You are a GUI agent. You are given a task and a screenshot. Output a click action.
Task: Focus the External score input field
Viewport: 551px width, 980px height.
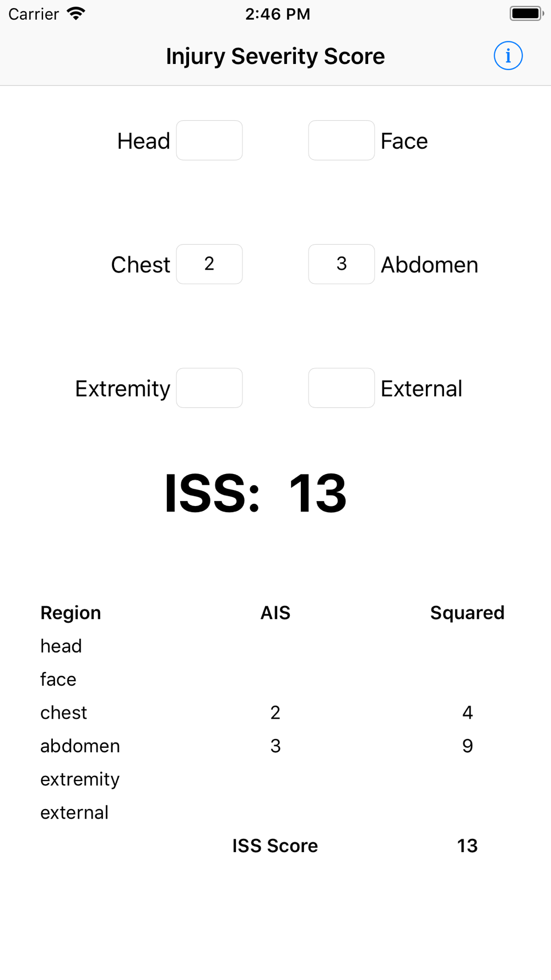coord(341,388)
